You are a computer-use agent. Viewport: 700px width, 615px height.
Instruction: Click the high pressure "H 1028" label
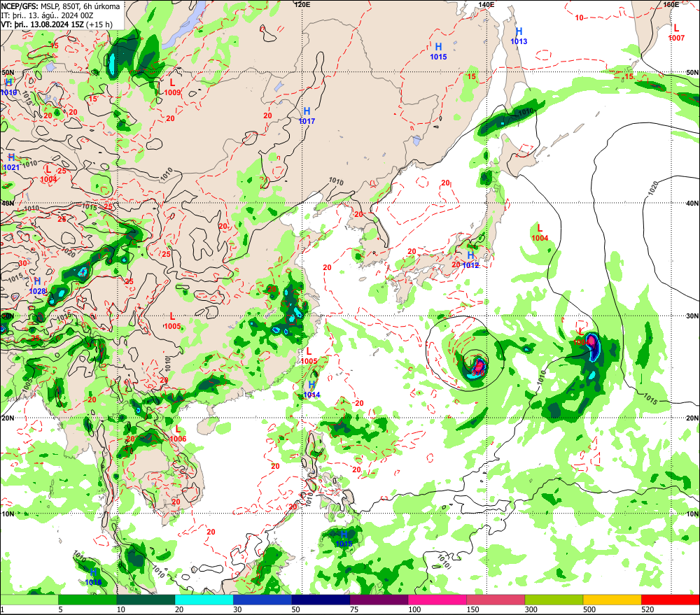pyautogui.click(x=38, y=286)
